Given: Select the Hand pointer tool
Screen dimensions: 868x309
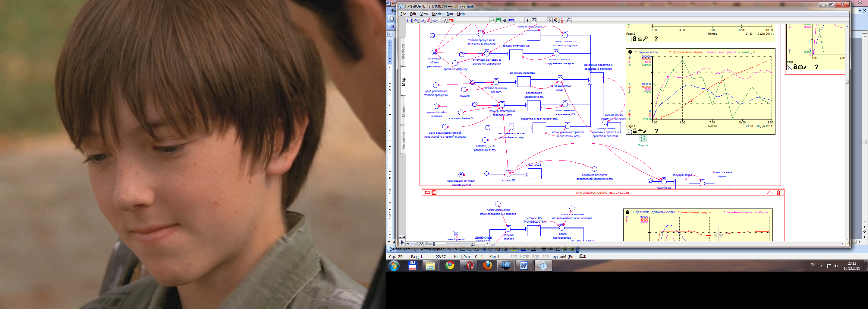Looking at the screenshot, I should point(550,21).
